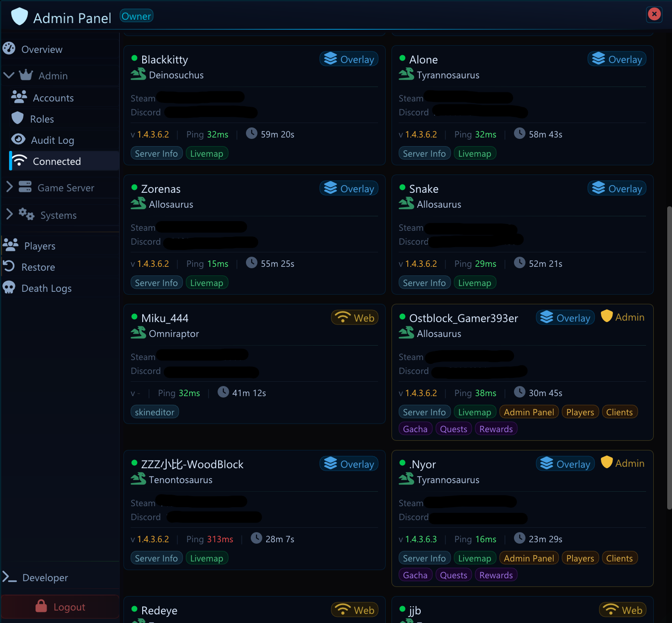Click the Owner role badge
This screenshot has height=623, width=672.
pos(136,16)
